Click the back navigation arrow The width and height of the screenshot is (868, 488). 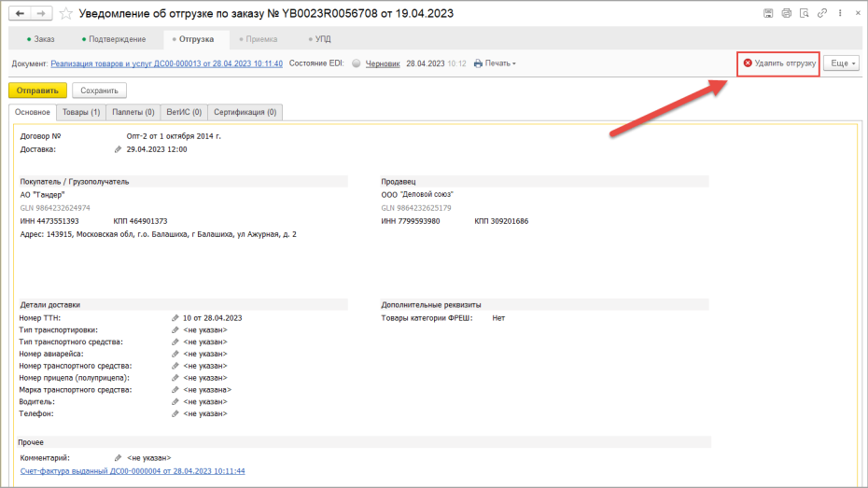20,13
